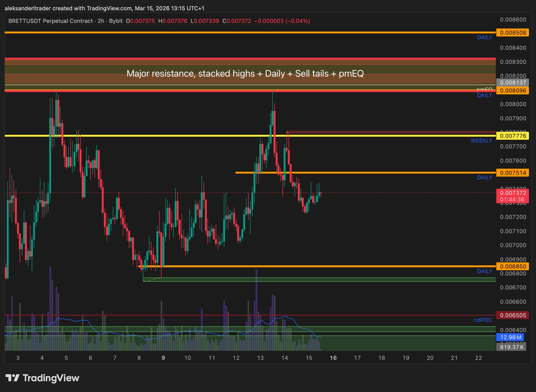
Task: Click the 0.006850 orange price label
Action: [x=513, y=267]
